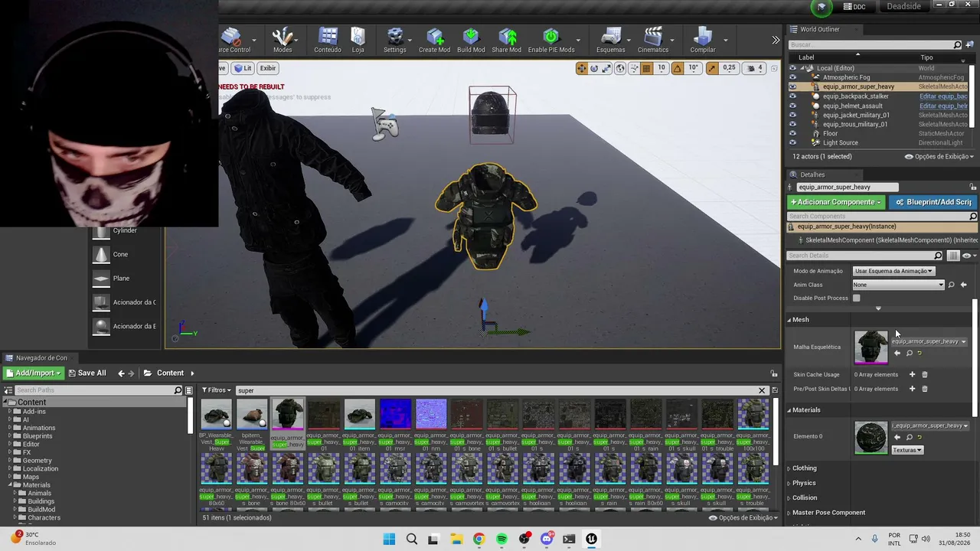Empty the Pre/Post Skin Deltas array
The height and width of the screenshot is (551, 980).
pyautogui.click(x=924, y=389)
